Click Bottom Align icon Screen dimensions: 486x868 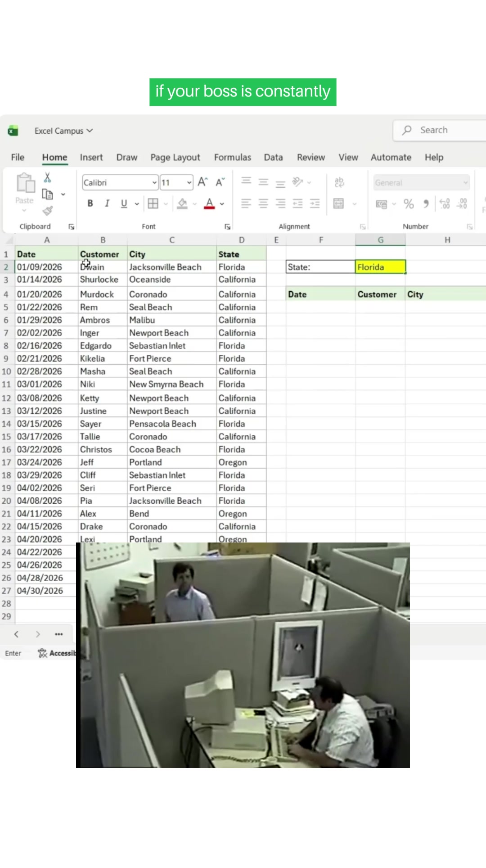[x=280, y=183]
